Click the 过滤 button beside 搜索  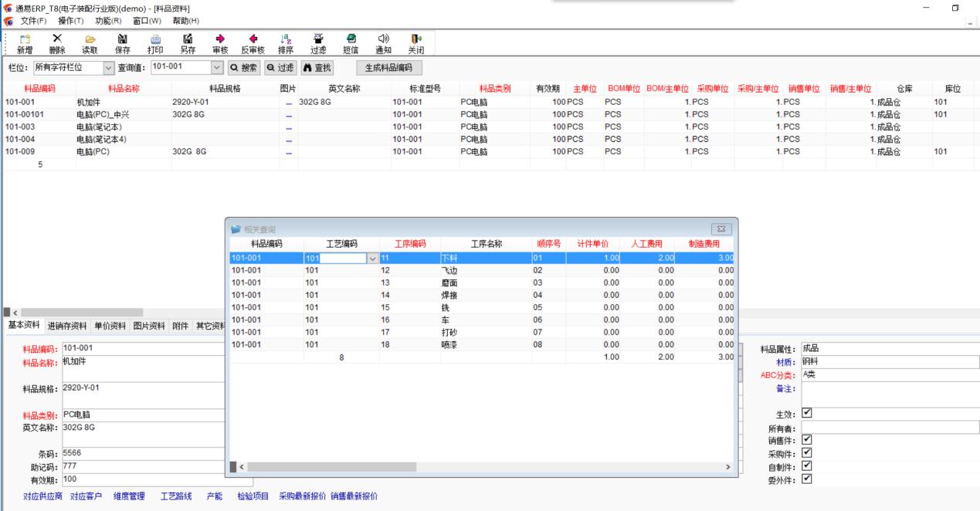[x=280, y=68]
